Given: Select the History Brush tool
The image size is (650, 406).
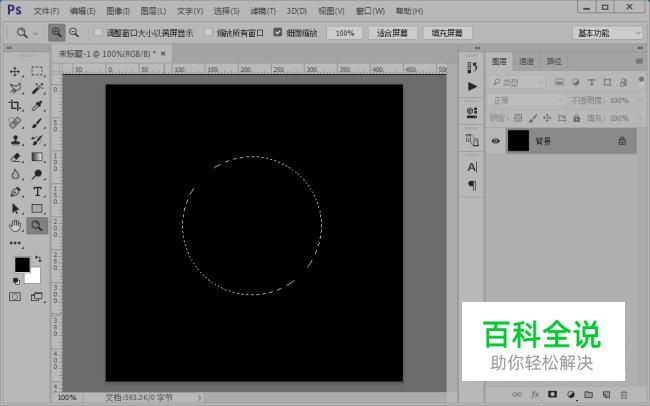Looking at the screenshot, I should [37, 140].
